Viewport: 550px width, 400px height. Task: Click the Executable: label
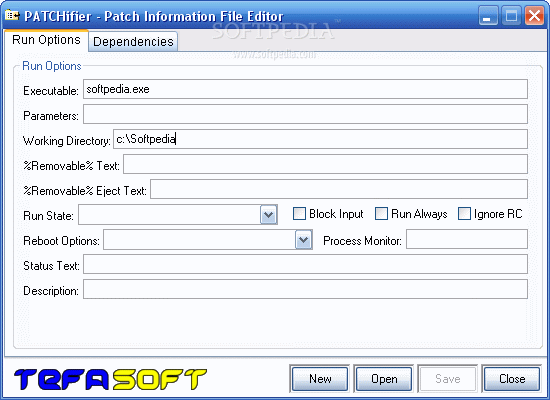[x=51, y=91]
